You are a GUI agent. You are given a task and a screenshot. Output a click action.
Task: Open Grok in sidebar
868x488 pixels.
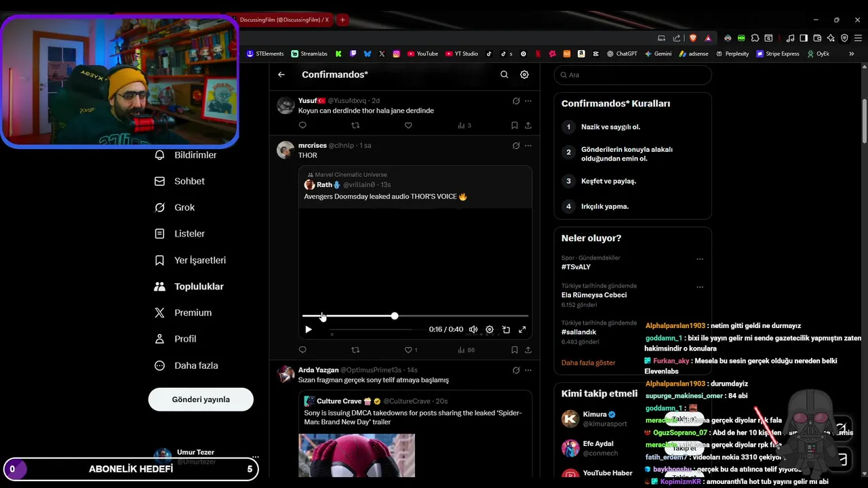184,207
